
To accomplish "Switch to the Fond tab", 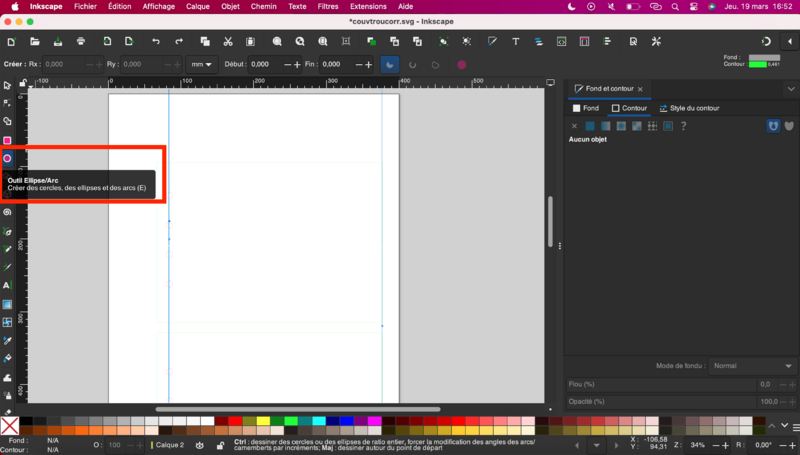I will click(586, 108).
